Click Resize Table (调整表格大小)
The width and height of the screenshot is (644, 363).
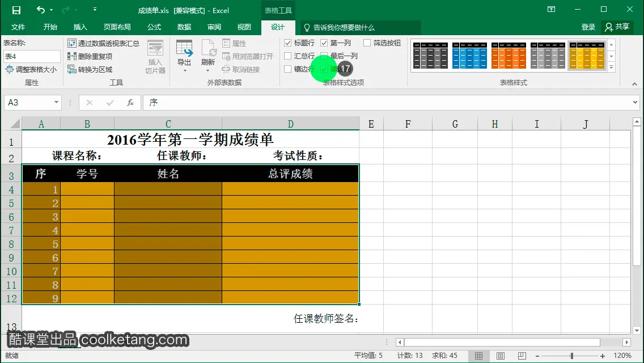[31, 69]
